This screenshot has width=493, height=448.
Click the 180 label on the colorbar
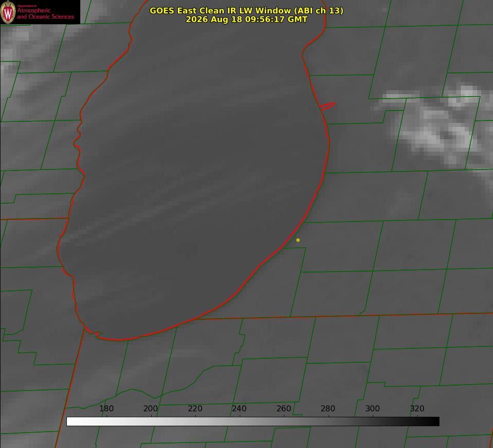pos(106,408)
